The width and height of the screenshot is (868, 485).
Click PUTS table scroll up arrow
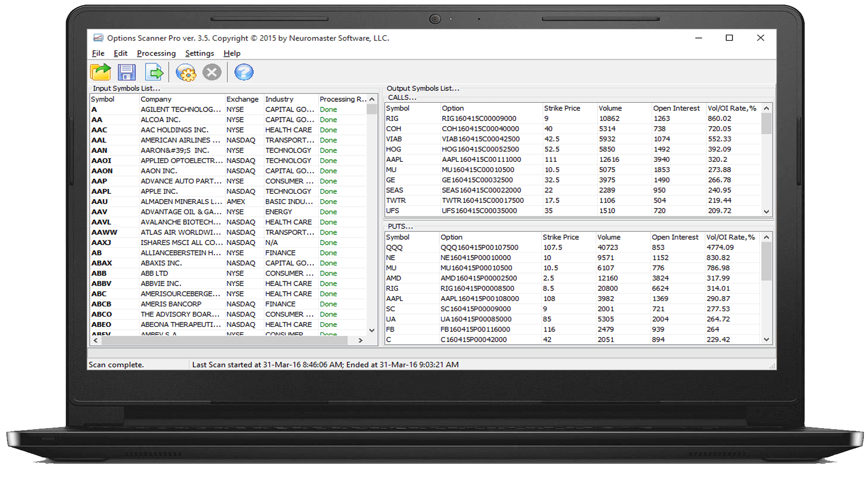click(766, 237)
